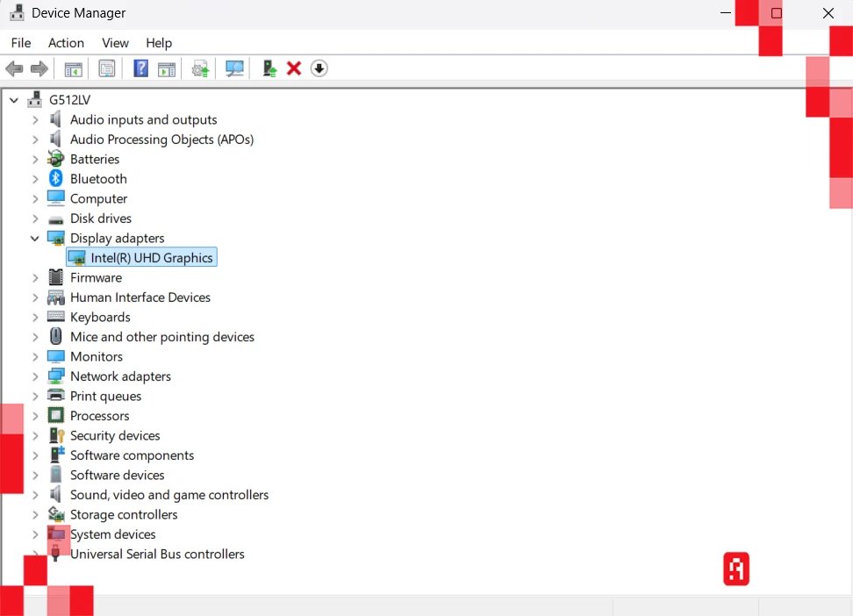Open the File menu
This screenshot has width=853, height=616.
pyautogui.click(x=21, y=43)
